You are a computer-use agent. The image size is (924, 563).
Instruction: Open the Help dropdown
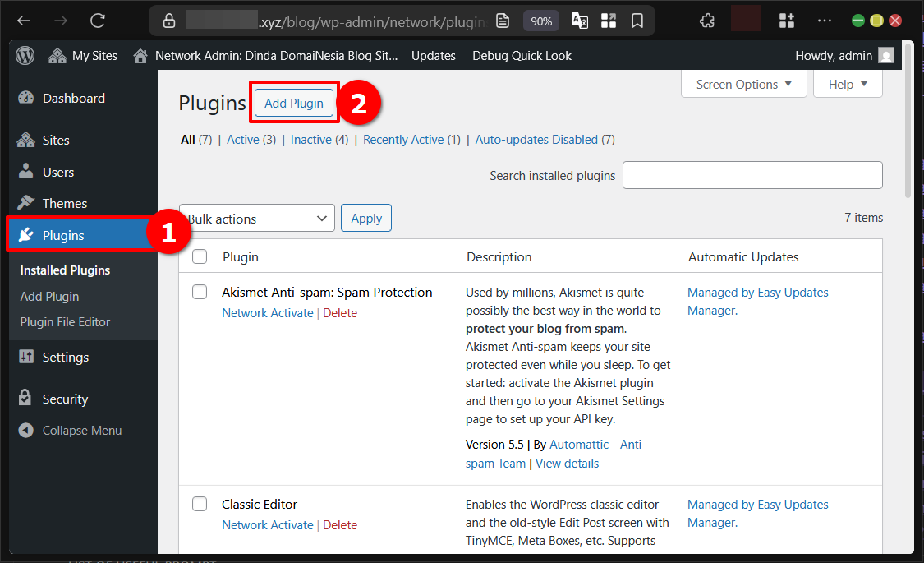tap(847, 84)
